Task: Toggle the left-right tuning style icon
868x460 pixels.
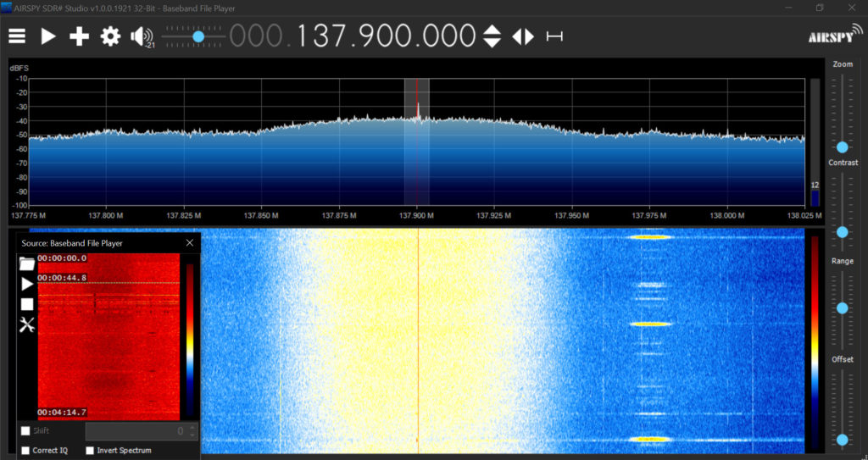Action: (x=523, y=36)
